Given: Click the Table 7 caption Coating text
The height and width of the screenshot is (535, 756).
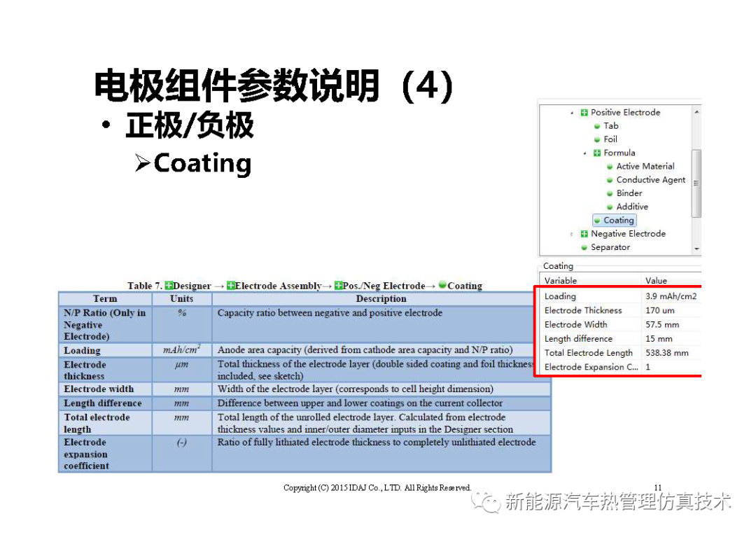Looking at the screenshot, I should click(x=465, y=286).
